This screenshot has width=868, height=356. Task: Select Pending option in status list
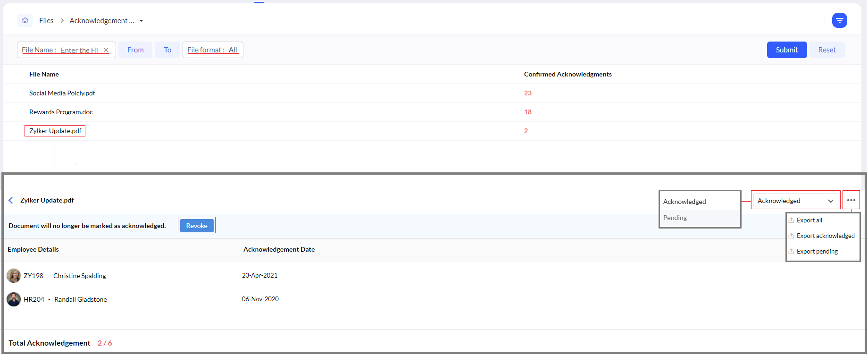click(700, 218)
